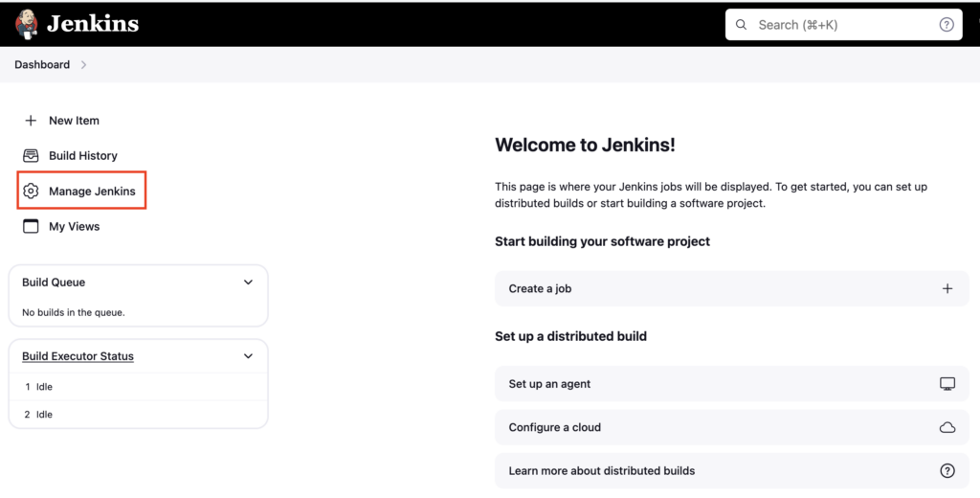The height and width of the screenshot is (498, 980).
Task: Collapse the Build Queue panel chevron
Action: pos(248,283)
